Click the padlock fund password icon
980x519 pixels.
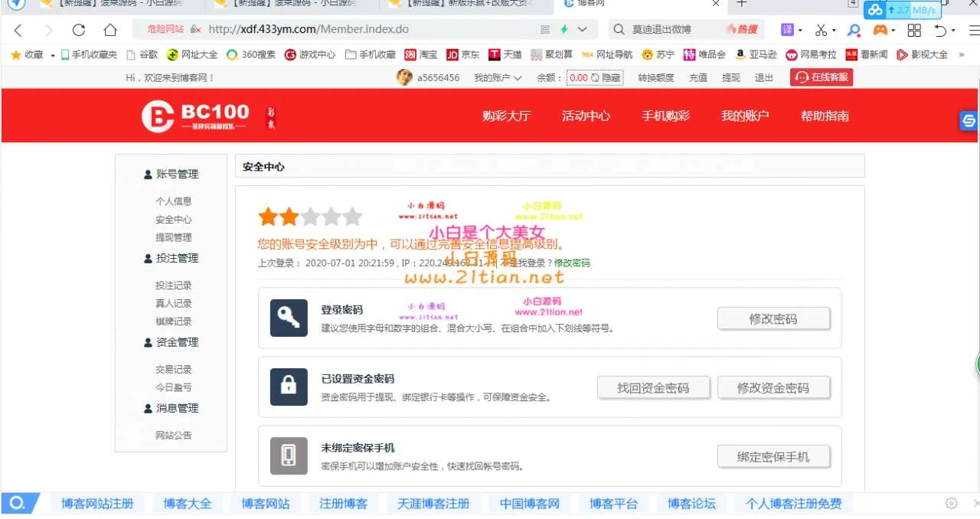point(289,387)
